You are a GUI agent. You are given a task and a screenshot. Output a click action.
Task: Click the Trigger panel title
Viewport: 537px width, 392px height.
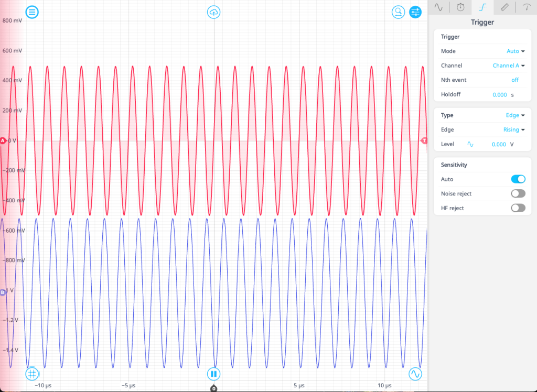(482, 22)
